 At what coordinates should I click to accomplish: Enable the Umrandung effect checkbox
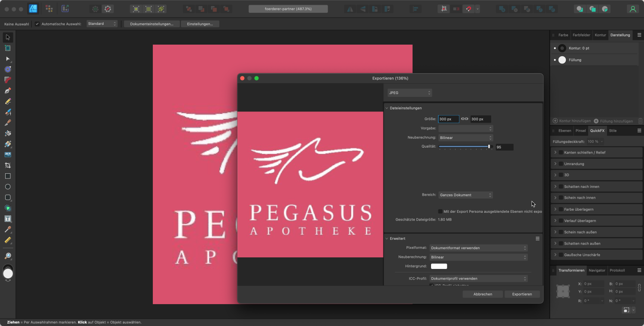561,164
